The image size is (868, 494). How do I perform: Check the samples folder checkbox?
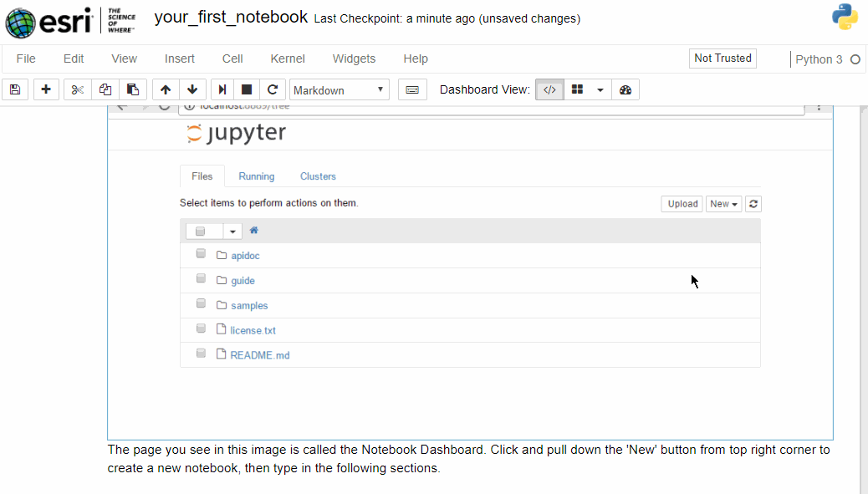(201, 303)
